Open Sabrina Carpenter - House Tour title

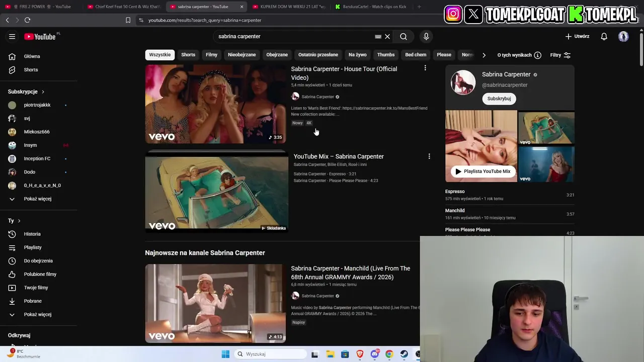click(x=344, y=73)
